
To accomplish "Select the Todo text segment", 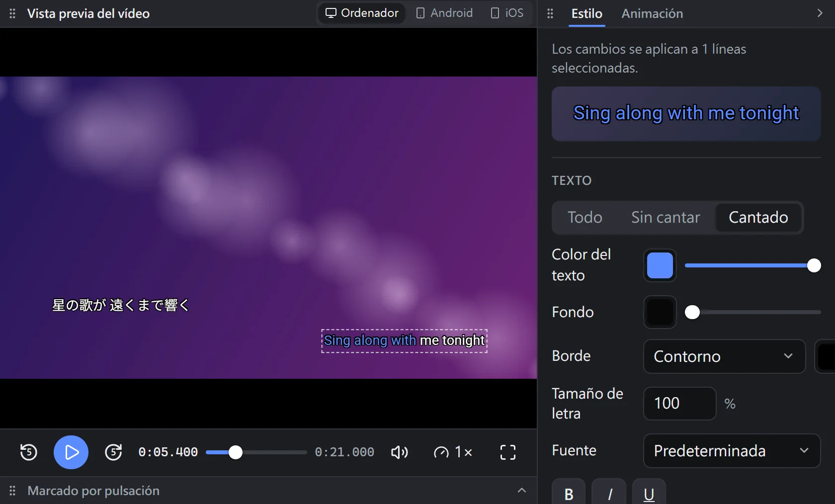I will tap(585, 217).
